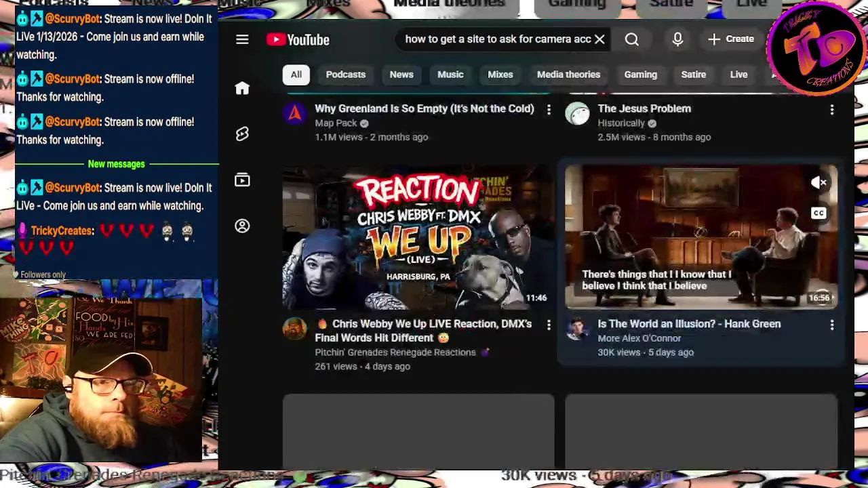Open The Jesus Problem video title

pos(644,108)
